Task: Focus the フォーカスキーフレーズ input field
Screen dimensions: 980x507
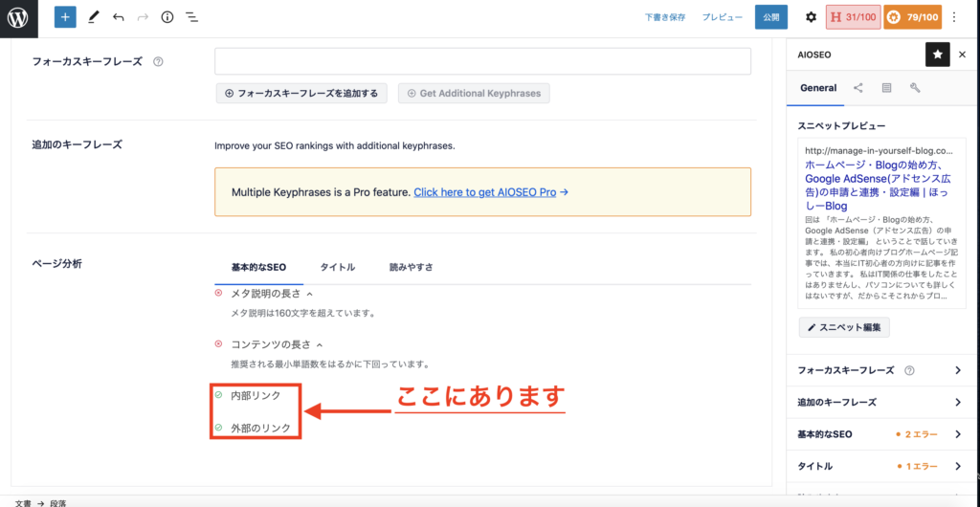Action: [482, 61]
